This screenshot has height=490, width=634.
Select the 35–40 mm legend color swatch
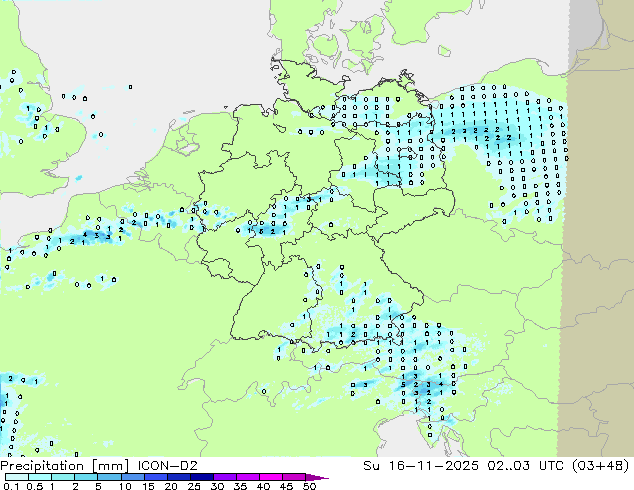coord(247,477)
